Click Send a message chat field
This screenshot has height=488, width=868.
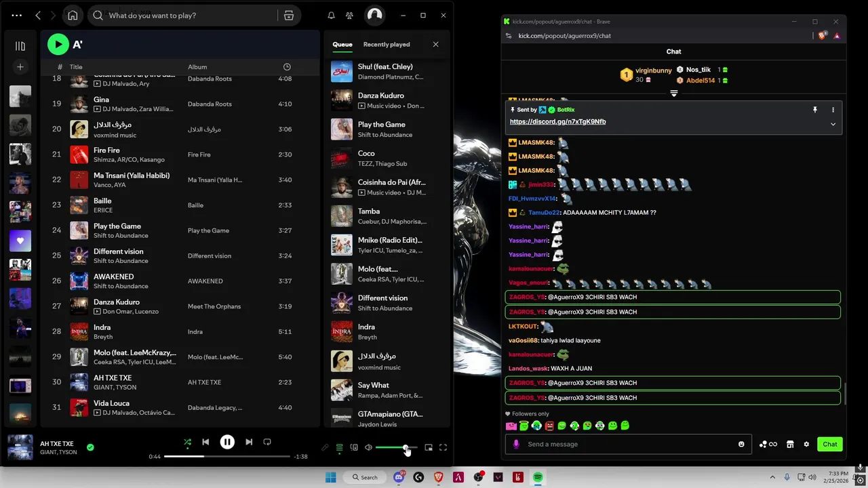pyautogui.click(x=629, y=444)
